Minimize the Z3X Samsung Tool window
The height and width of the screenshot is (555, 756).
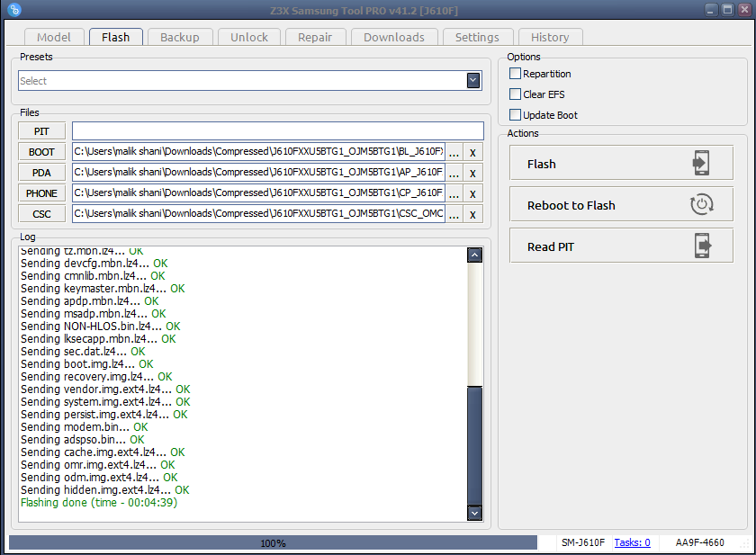711,10
